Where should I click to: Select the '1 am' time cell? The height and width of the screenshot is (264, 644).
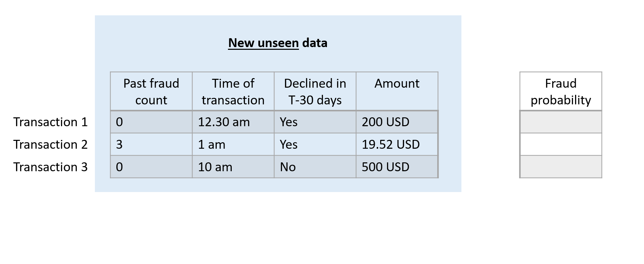(233, 145)
